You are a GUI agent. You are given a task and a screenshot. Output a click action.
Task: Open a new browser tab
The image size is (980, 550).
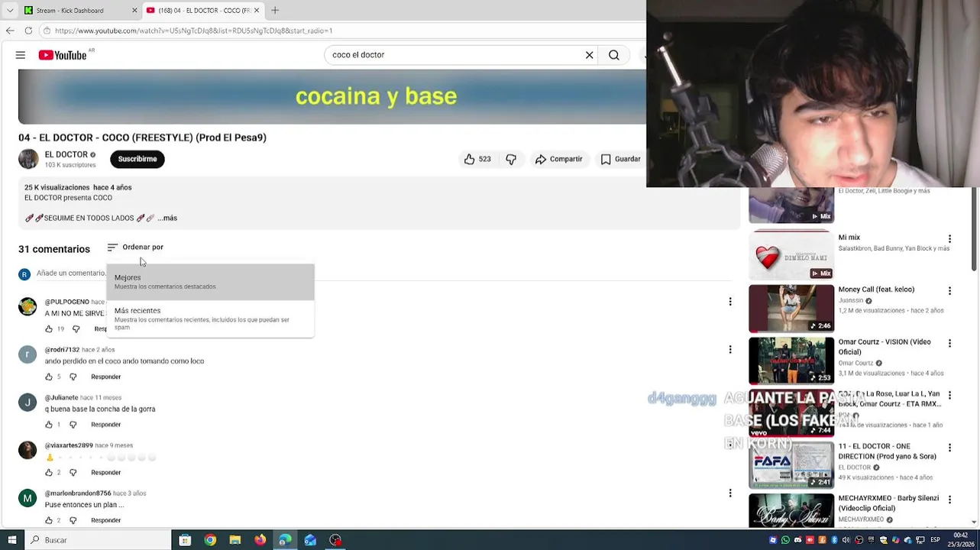pyautogui.click(x=275, y=11)
